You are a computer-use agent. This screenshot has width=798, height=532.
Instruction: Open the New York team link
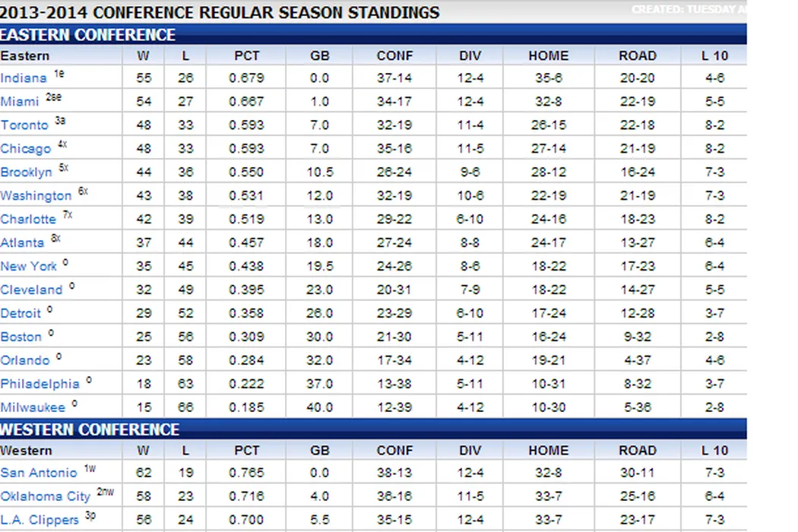pyautogui.click(x=29, y=267)
